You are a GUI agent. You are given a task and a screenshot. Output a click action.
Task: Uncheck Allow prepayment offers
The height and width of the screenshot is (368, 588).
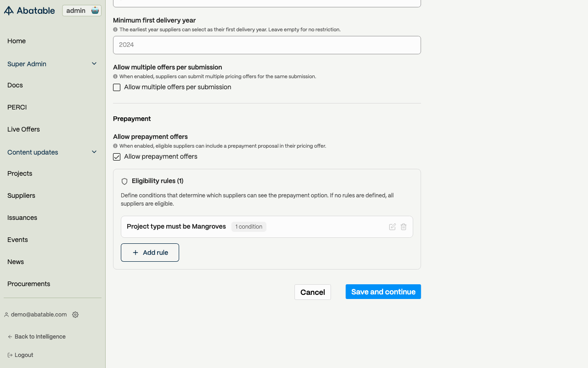click(117, 157)
